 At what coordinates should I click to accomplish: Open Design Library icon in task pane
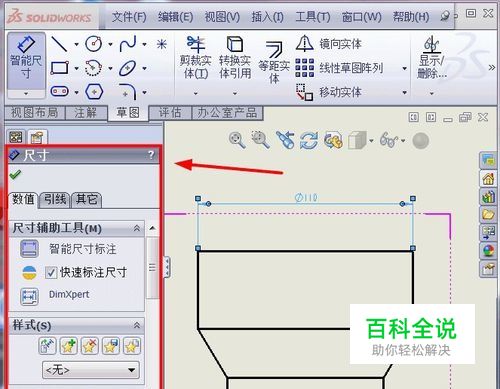[488, 197]
